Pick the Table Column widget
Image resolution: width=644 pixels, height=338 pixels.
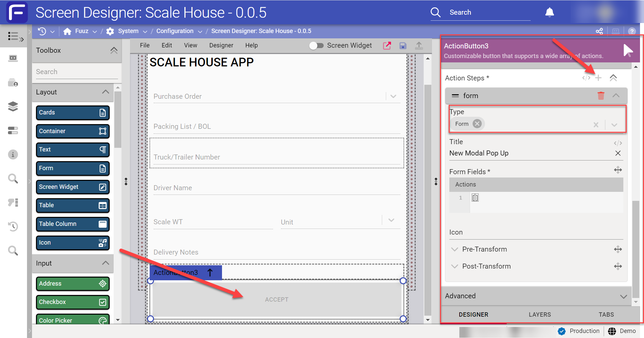[73, 224]
